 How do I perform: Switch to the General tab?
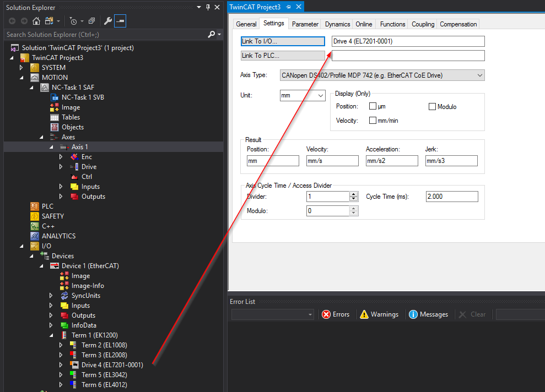[246, 24]
